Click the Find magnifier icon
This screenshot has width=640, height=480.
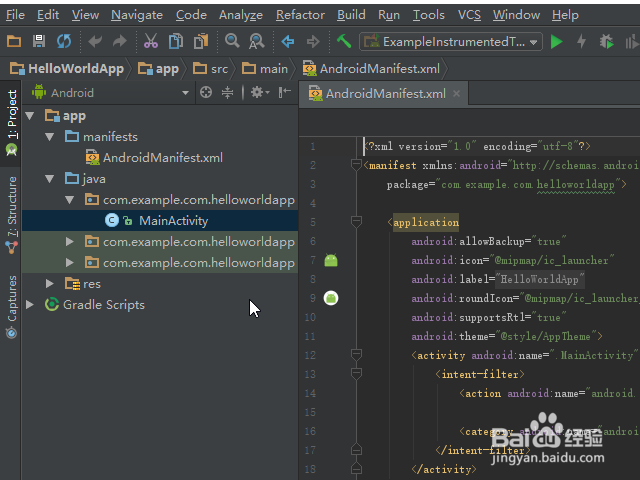pyautogui.click(x=232, y=41)
